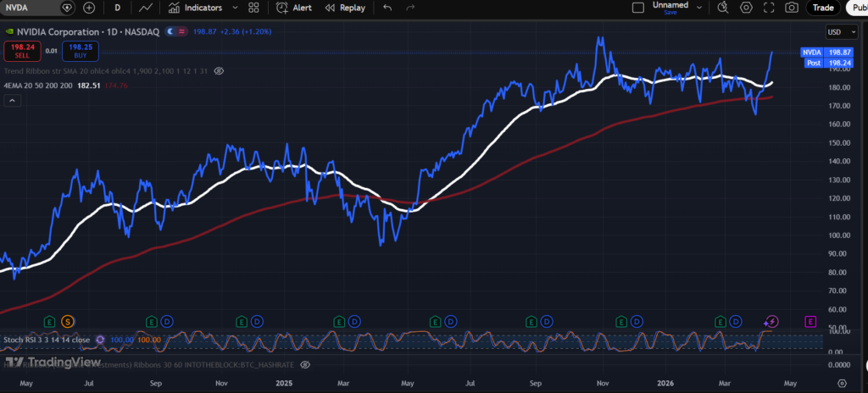
Task: Toggle visibility of Trend Ribbon indicator
Action: point(219,71)
